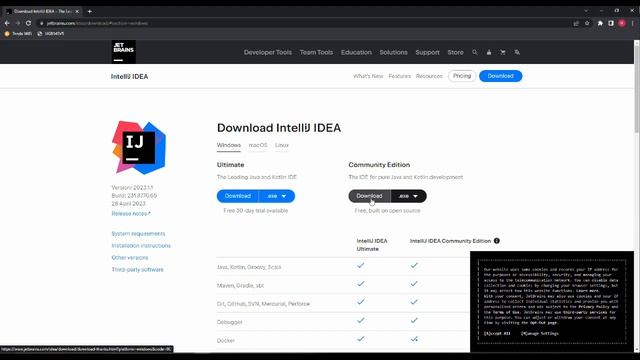Viewport: 640px width, 360px height.
Task: Click the second bookmark in bookmarks bar
Action: [51, 33]
